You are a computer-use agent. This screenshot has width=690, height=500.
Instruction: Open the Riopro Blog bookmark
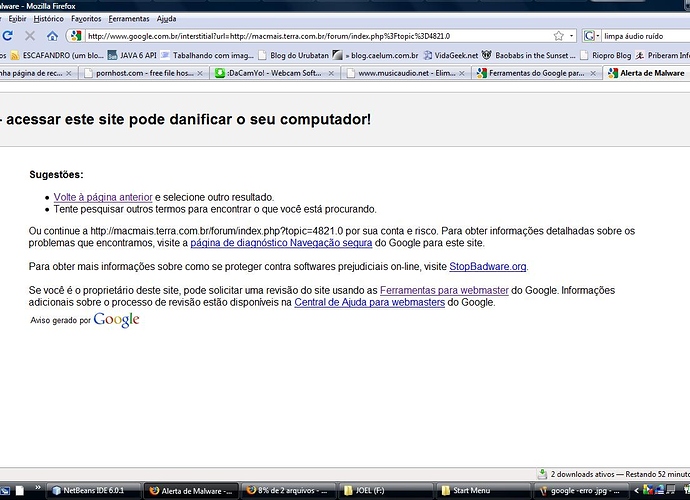point(606,55)
